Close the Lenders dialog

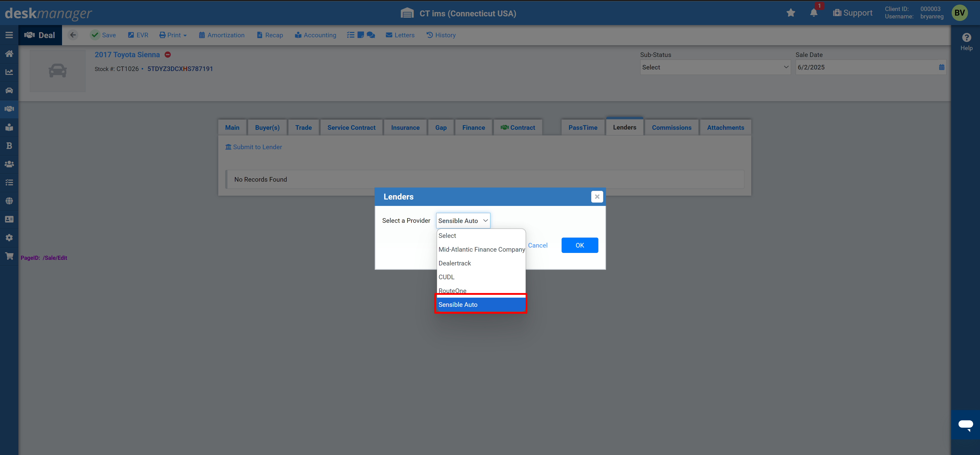[597, 197]
